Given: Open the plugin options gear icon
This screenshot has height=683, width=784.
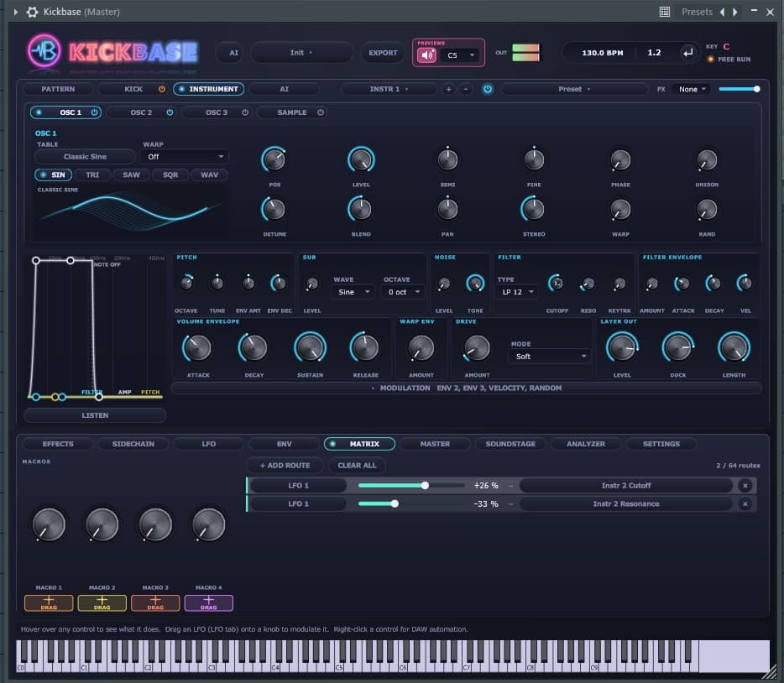Looking at the screenshot, I should (33, 12).
